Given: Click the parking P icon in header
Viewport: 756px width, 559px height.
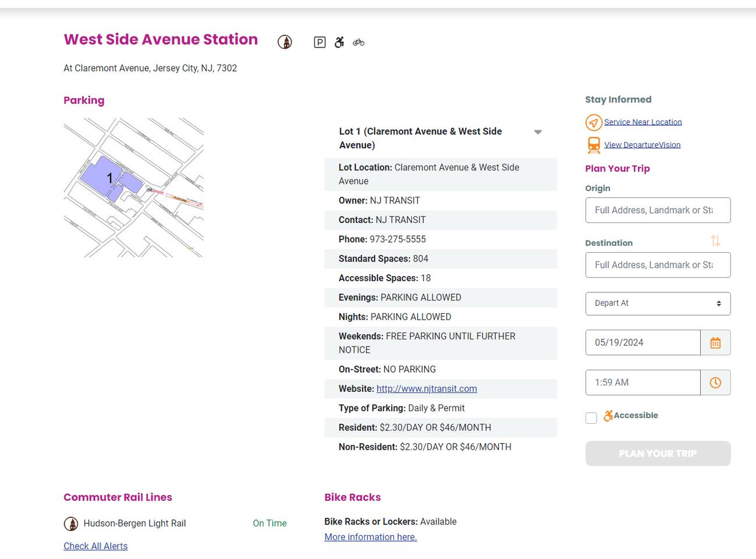Looking at the screenshot, I should 320,42.
